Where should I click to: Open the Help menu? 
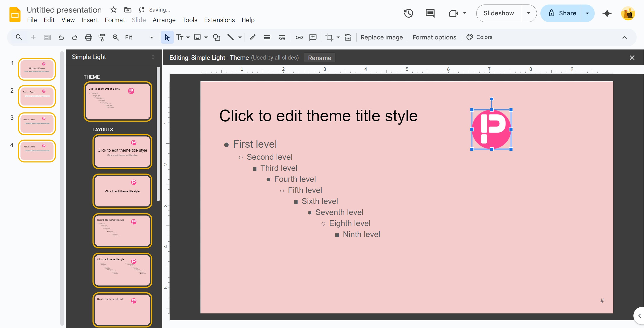click(248, 20)
